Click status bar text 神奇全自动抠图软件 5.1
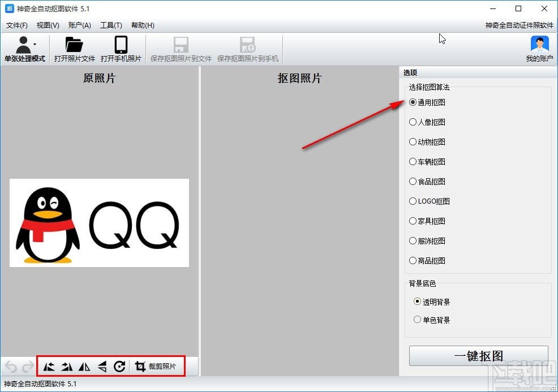The width and height of the screenshot is (558, 392). tap(40, 384)
